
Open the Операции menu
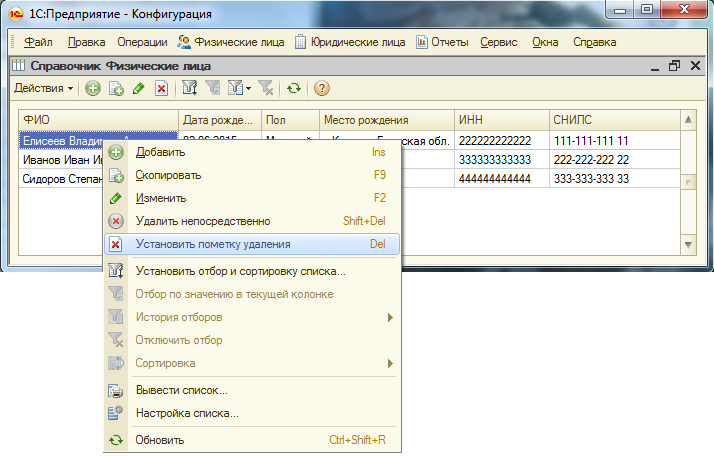click(x=142, y=42)
